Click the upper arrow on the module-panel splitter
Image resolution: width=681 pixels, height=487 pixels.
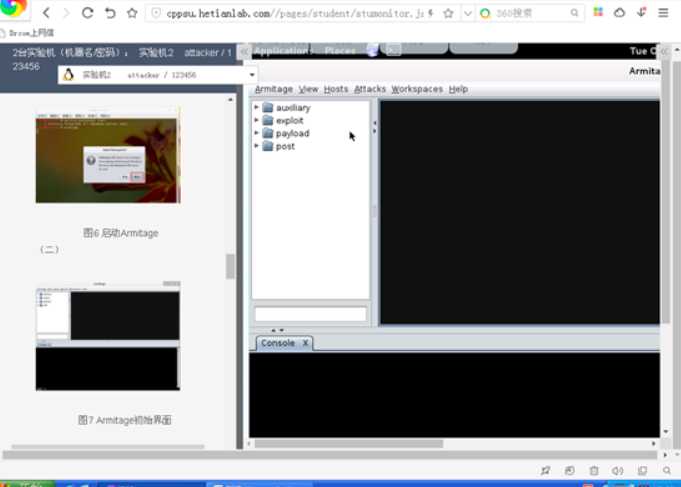pos(374,123)
